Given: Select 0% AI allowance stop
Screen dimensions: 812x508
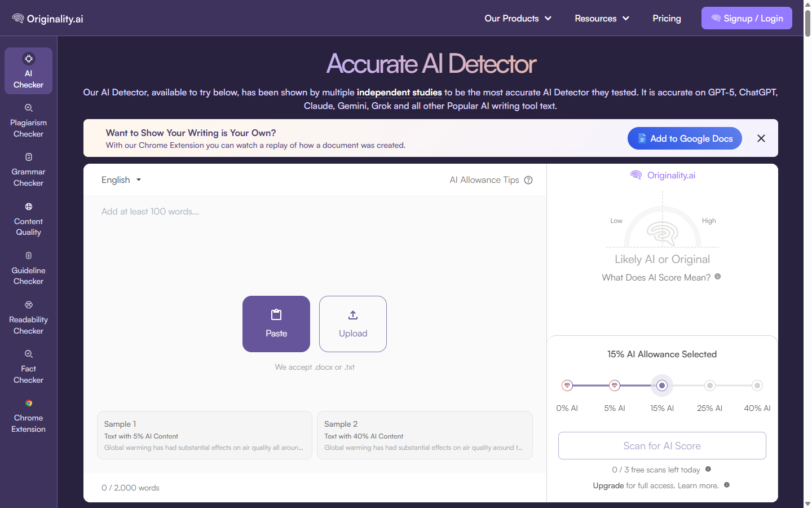Looking at the screenshot, I should point(567,386).
